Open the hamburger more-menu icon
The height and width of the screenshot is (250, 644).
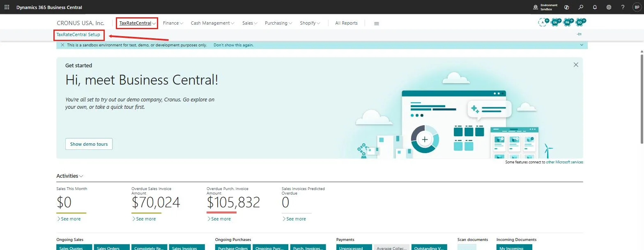point(376,23)
